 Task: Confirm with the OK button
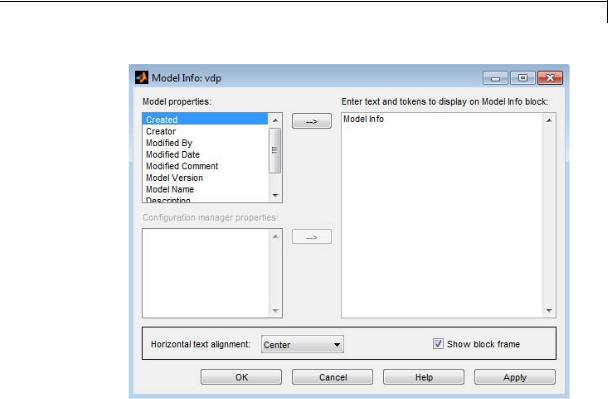click(241, 377)
